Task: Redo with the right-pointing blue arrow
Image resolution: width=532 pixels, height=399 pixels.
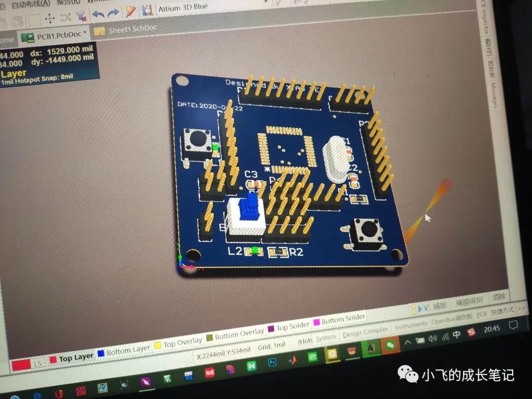Action: (x=113, y=13)
